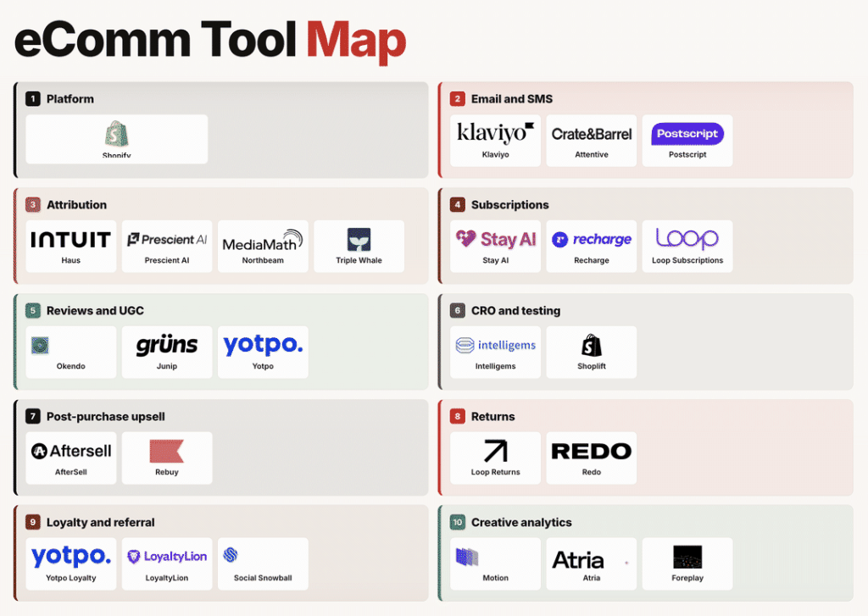Click the purple Postscript logo
The width and height of the screenshot is (868, 616).
(x=687, y=134)
